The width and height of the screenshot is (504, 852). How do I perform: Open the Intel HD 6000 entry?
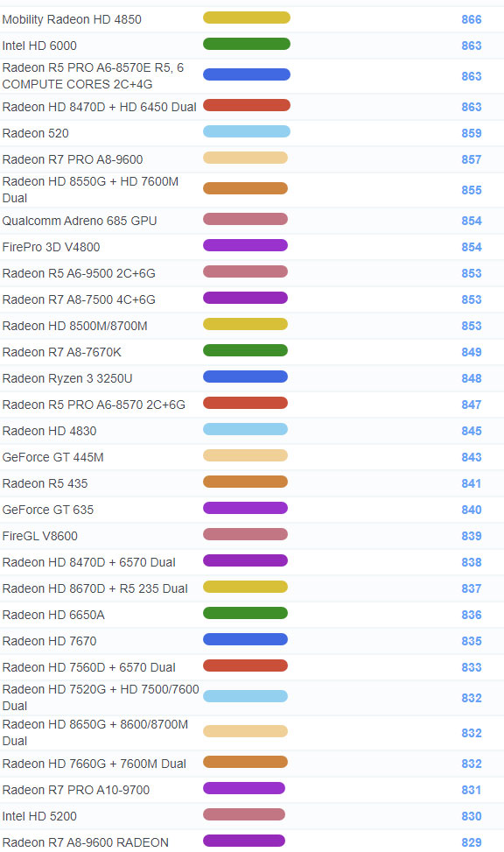[x=39, y=46]
